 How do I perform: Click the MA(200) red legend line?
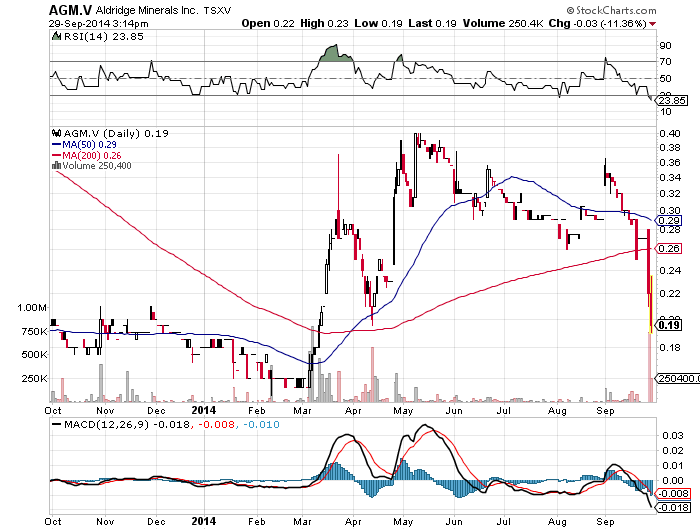coord(56,155)
